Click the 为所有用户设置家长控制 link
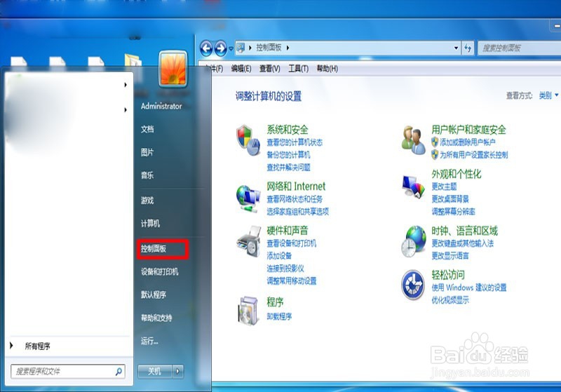The height and width of the screenshot is (392, 561). 474,155
